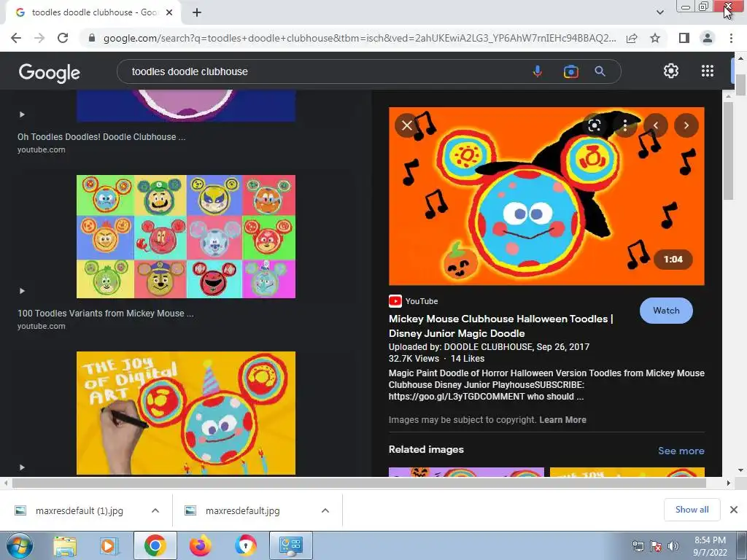Focus the address bar URL
This screenshot has width=747, height=560.
tap(360, 38)
